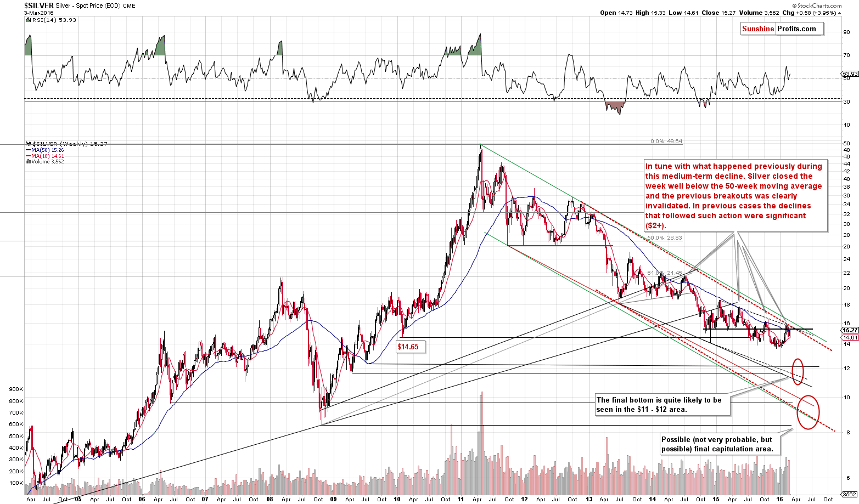Image resolution: width=859 pixels, height=504 pixels.
Task: Click the '11' year label on time axis
Action: pyautogui.click(x=461, y=499)
